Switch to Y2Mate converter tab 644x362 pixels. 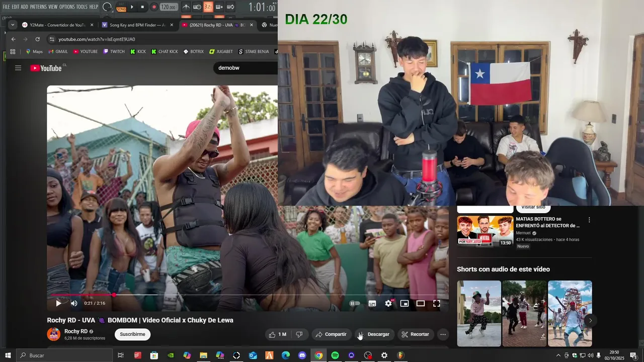[58, 25]
